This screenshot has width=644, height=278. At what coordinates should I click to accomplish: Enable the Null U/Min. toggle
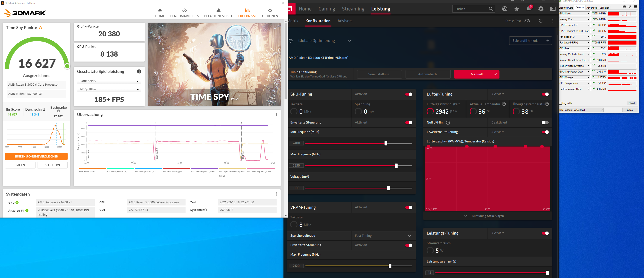pyautogui.click(x=545, y=122)
